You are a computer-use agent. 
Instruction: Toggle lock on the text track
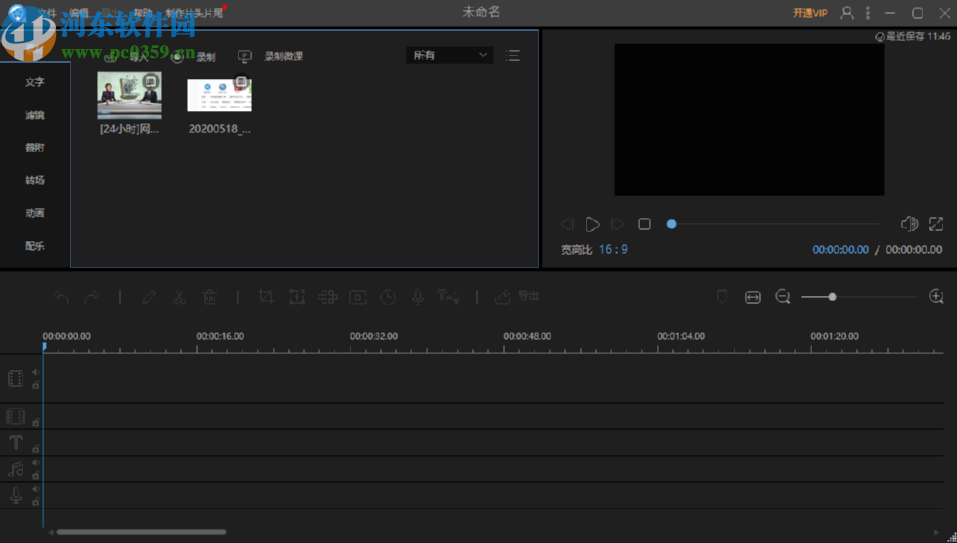(x=36, y=449)
